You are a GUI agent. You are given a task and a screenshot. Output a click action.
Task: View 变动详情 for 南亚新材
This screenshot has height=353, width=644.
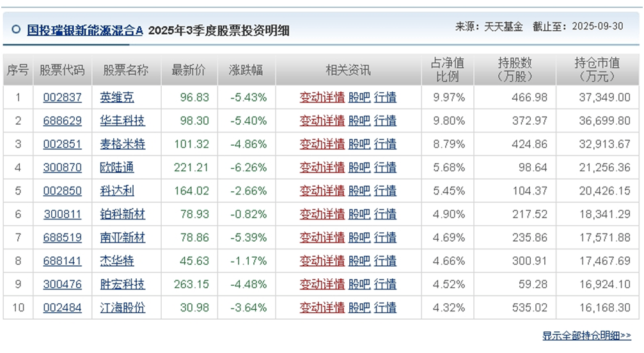coord(322,237)
